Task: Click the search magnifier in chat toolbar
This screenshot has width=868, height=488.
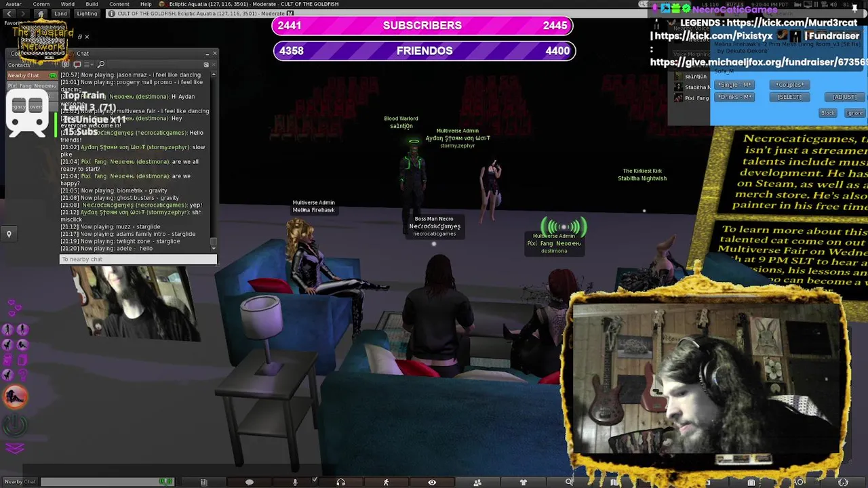Action: coord(101,64)
